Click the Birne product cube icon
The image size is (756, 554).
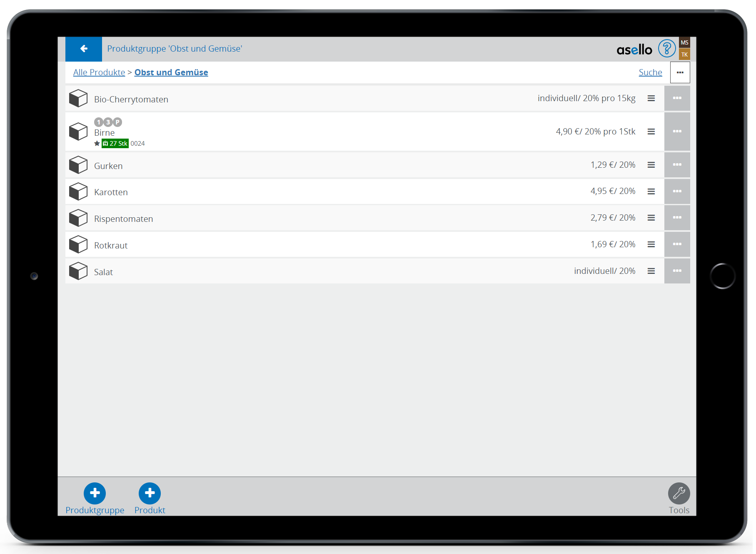pyautogui.click(x=78, y=132)
